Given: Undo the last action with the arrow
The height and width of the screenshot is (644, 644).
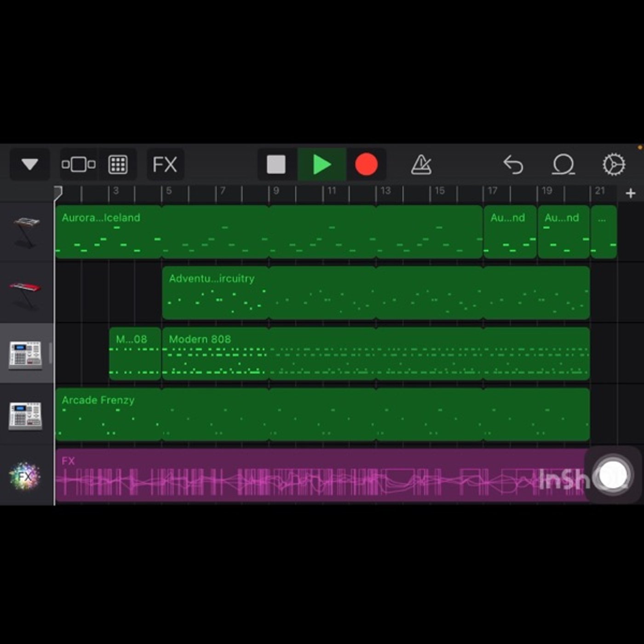Looking at the screenshot, I should 513,164.
